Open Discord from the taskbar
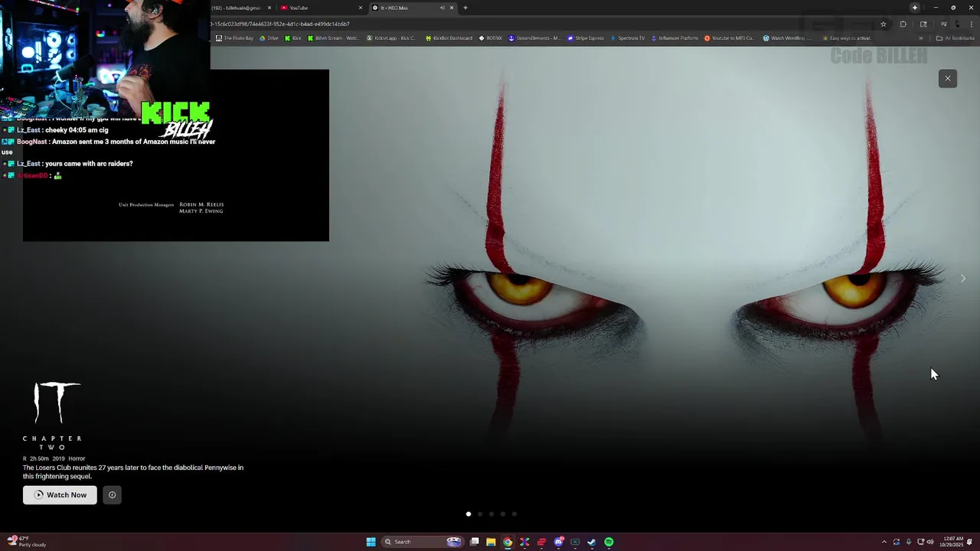Image resolution: width=980 pixels, height=551 pixels. (x=558, y=542)
